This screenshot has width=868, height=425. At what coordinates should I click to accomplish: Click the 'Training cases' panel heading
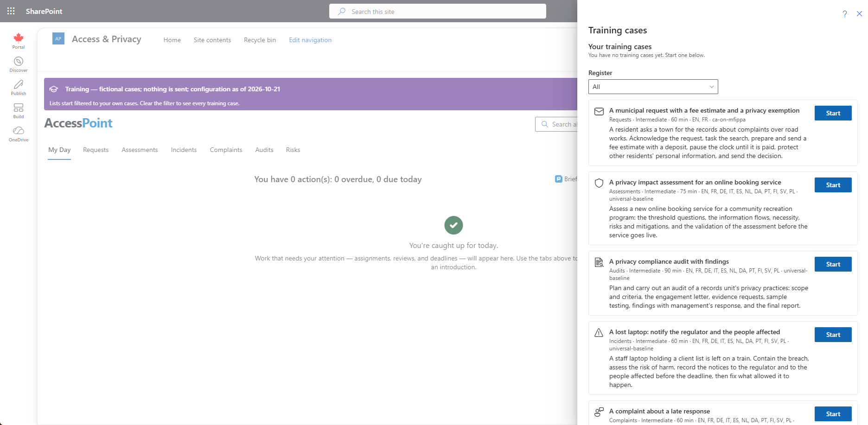pyautogui.click(x=618, y=30)
